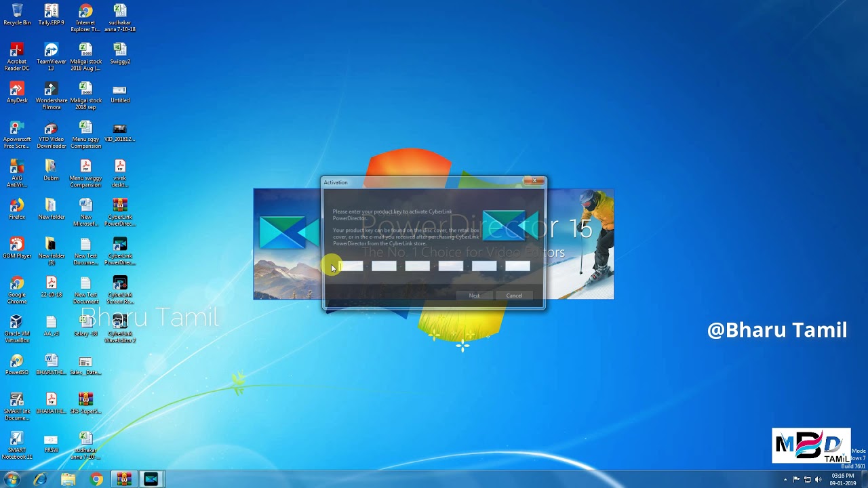Select the Firefox desktop shortcut
This screenshot has width=868, height=488.
[x=17, y=209]
